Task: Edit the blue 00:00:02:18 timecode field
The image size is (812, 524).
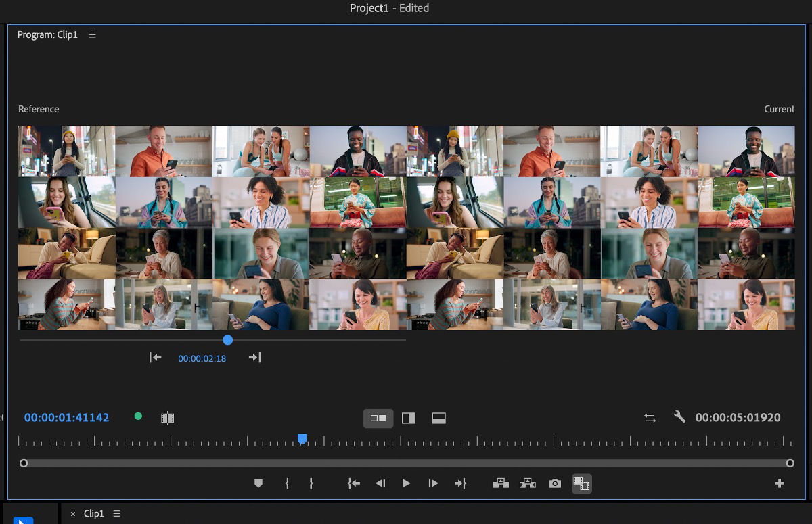Action: pos(202,358)
